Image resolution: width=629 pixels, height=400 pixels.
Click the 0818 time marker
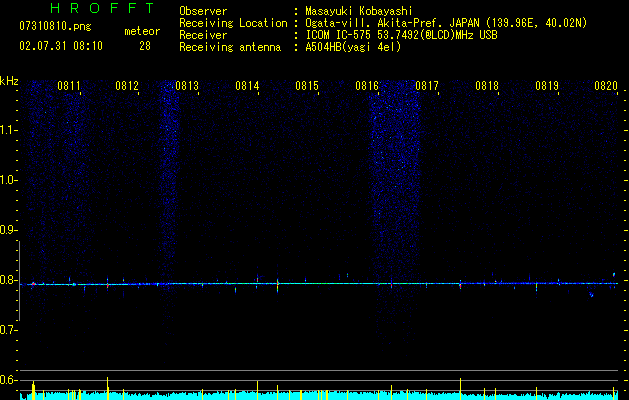coord(487,86)
